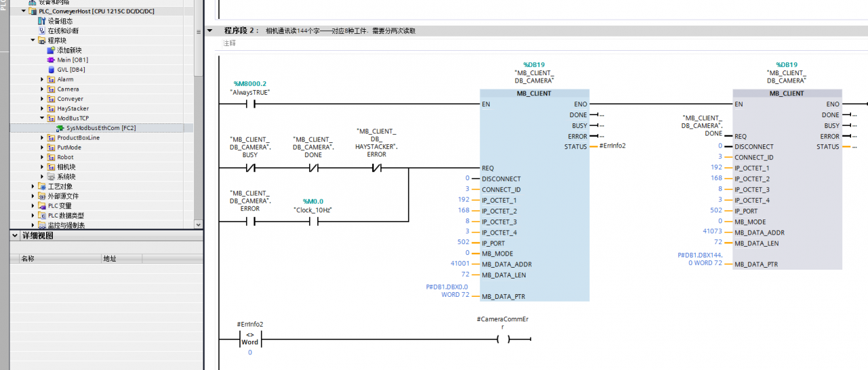This screenshot has height=370, width=868.
Task: Open 在线和诊断 online diagnostics icon
Action: click(42, 30)
